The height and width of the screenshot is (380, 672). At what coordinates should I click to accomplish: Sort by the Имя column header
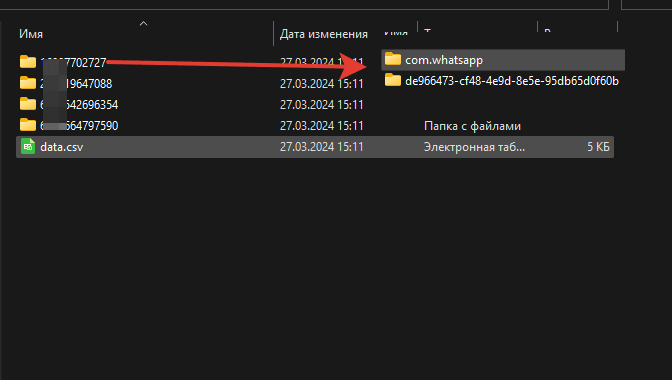click(x=31, y=34)
